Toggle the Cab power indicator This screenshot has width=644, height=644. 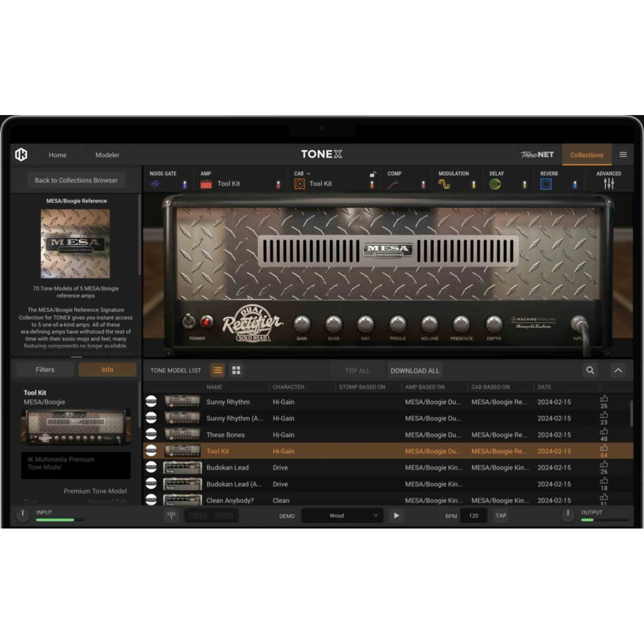[x=372, y=185]
